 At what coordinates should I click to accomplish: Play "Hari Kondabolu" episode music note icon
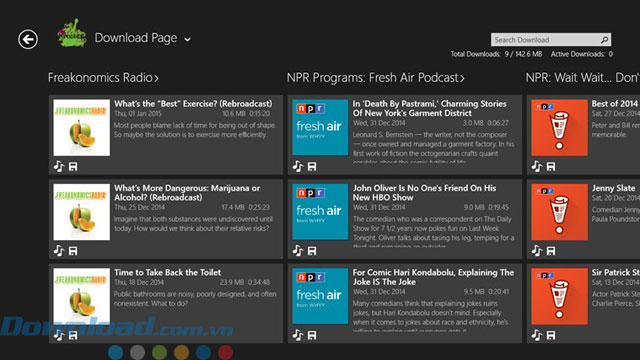pos(298,336)
